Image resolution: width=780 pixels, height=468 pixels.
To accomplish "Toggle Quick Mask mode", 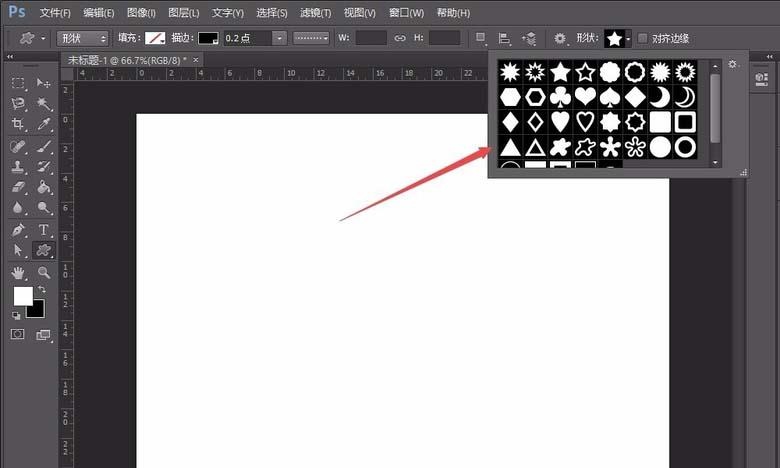I will [x=17, y=334].
